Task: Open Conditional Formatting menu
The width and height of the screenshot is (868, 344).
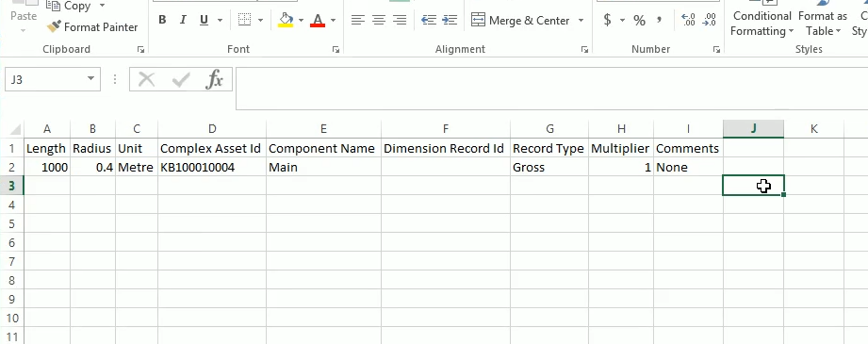Action: 762,24
